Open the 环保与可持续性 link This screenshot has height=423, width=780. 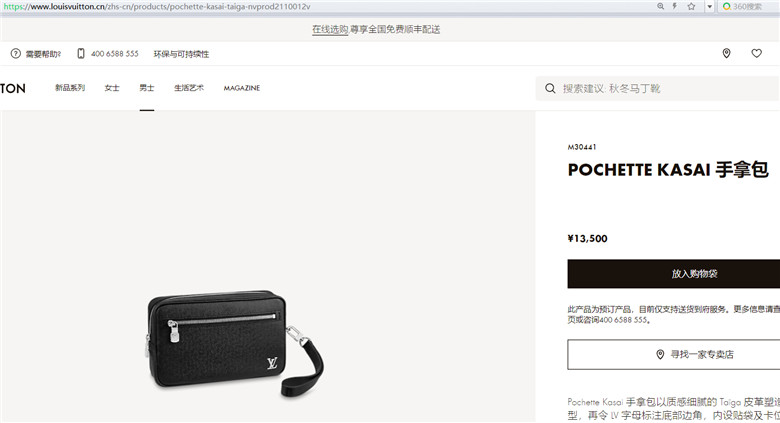click(x=181, y=54)
